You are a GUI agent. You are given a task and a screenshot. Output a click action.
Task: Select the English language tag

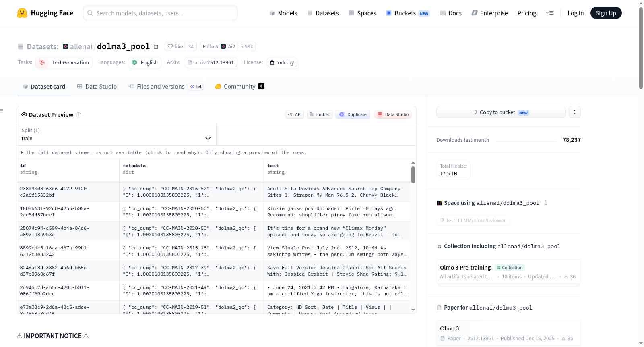(x=145, y=62)
